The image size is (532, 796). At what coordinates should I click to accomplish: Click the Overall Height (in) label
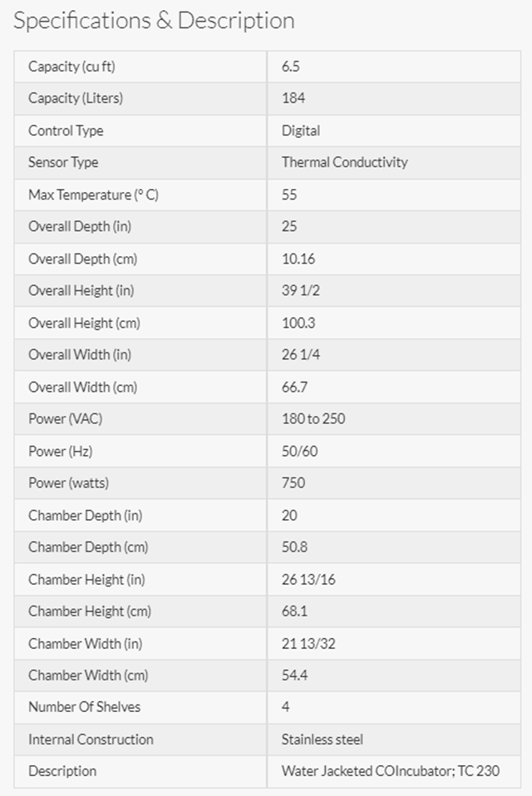[81, 290]
